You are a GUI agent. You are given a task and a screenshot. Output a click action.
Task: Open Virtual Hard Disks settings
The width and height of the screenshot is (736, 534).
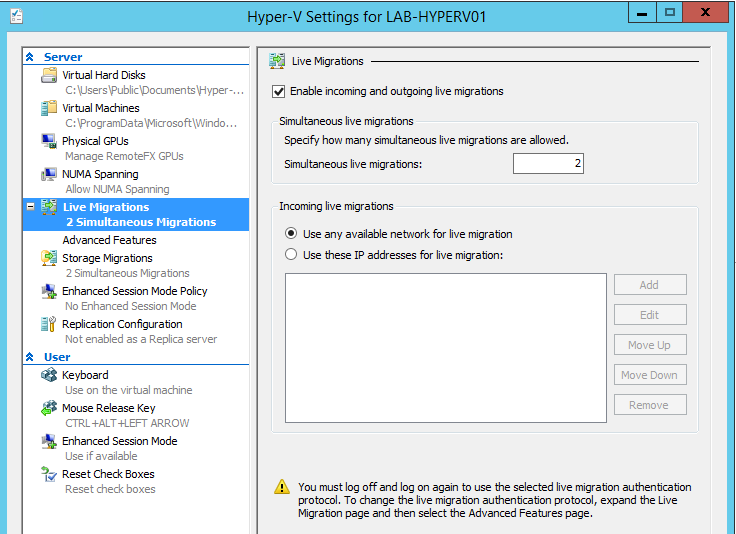point(104,75)
